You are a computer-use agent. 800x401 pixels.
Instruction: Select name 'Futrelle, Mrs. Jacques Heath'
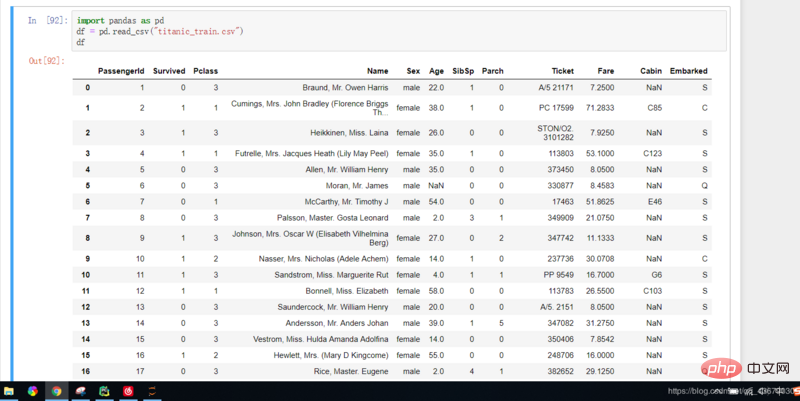pyautogui.click(x=312, y=153)
